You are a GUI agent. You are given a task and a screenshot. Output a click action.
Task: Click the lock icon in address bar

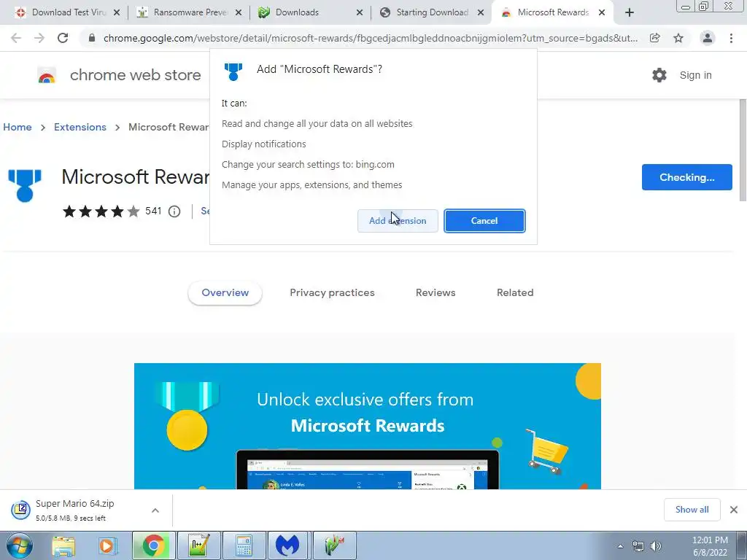point(92,38)
